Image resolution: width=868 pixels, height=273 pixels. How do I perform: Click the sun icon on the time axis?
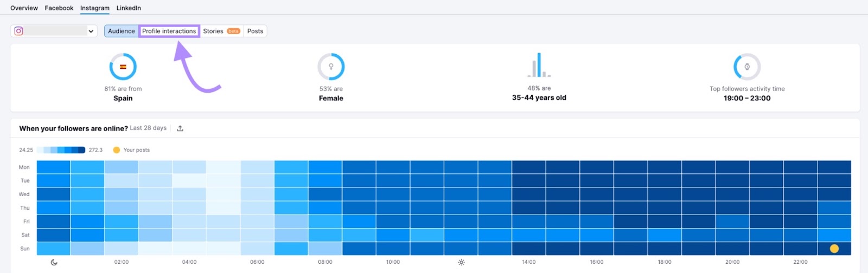click(461, 262)
